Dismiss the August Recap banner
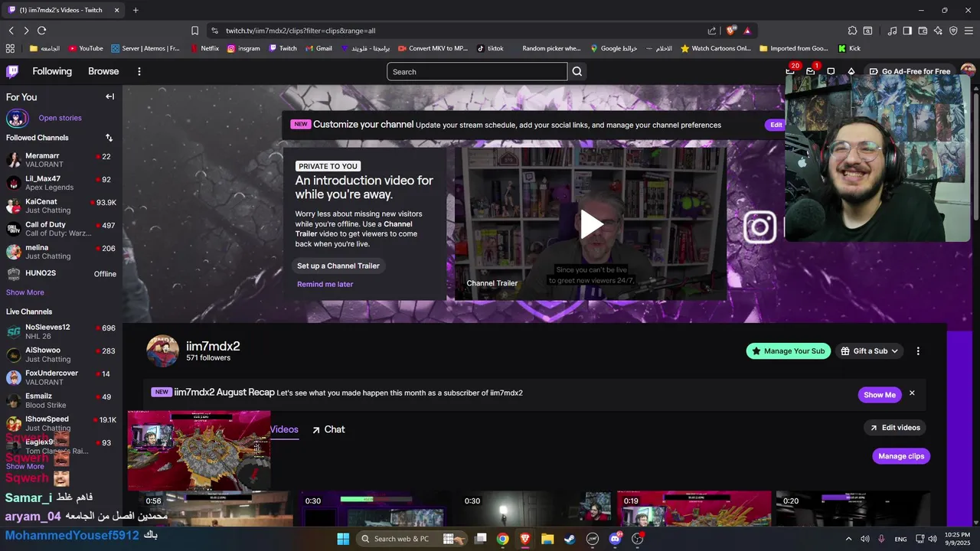 [912, 393]
